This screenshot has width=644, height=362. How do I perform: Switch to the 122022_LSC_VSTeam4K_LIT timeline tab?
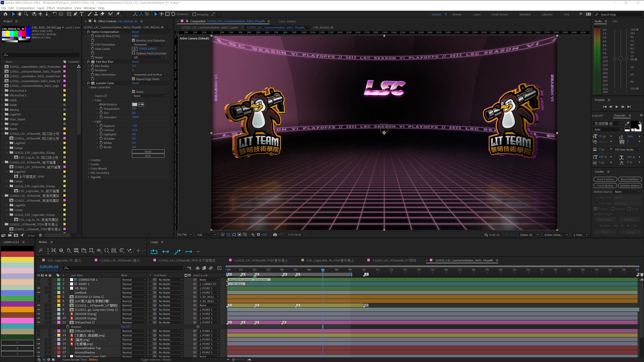point(394,260)
